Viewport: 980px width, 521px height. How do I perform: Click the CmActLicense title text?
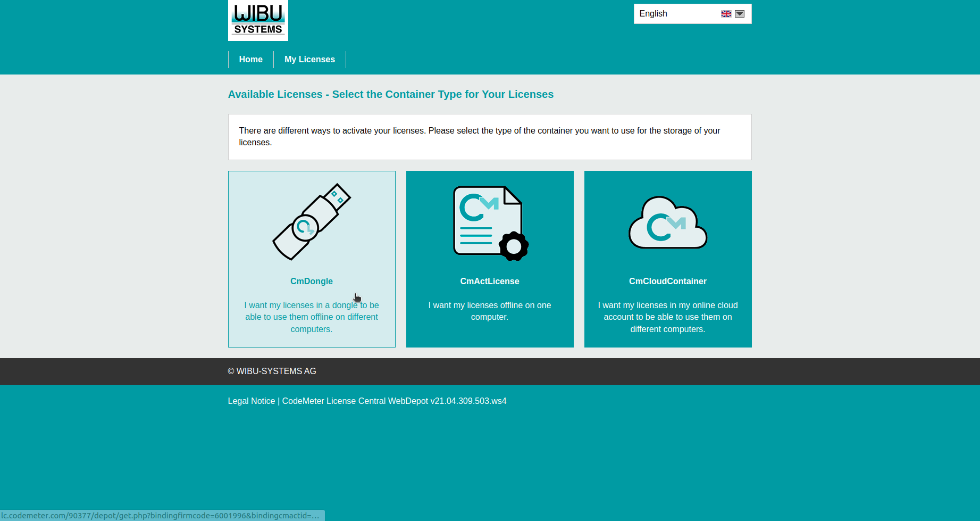[x=490, y=282]
